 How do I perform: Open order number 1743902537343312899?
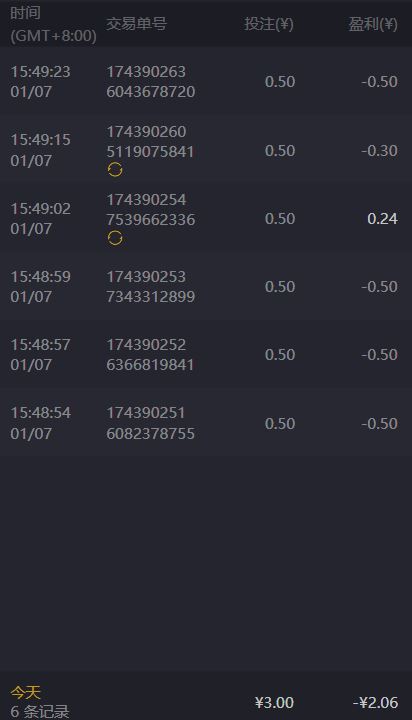[151, 287]
